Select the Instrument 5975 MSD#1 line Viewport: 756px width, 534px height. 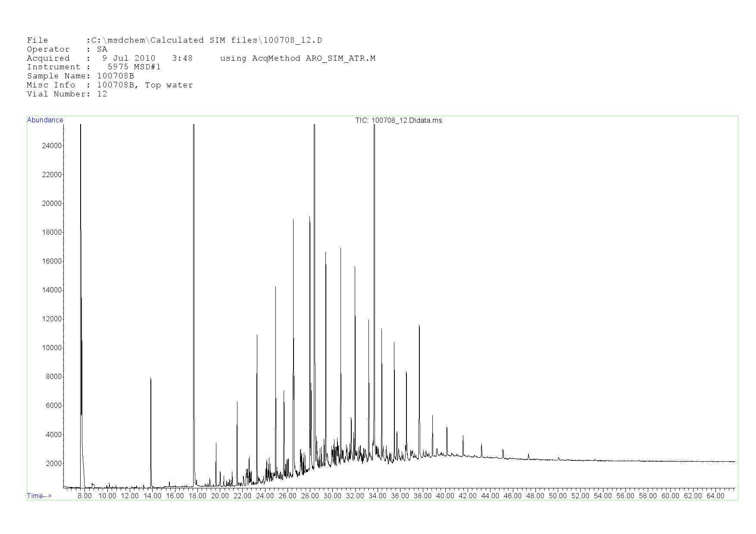click(x=94, y=67)
